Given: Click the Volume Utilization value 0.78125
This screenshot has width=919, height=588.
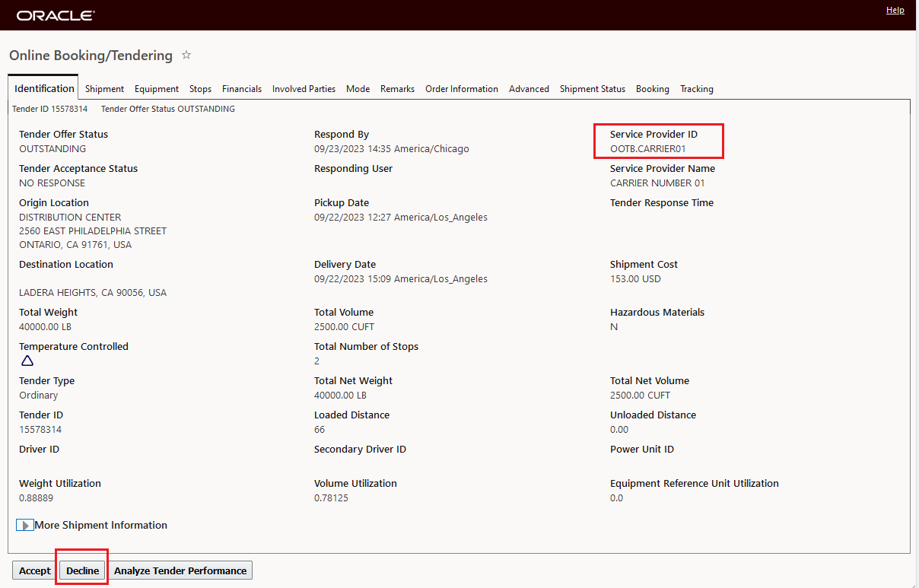Looking at the screenshot, I should click(x=332, y=498).
